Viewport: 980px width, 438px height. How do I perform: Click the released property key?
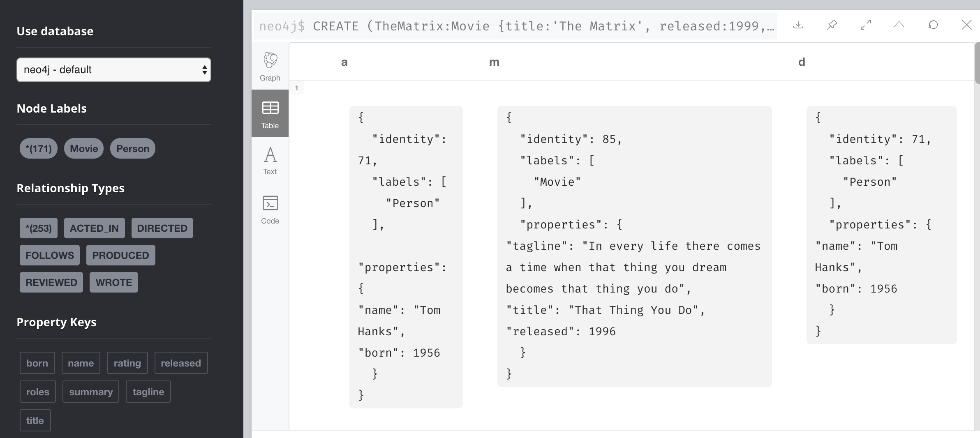pyautogui.click(x=181, y=363)
